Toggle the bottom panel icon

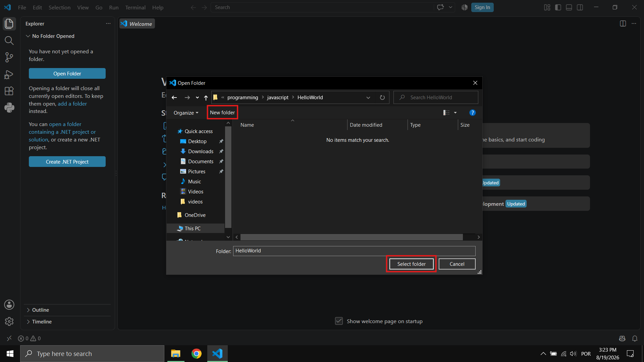click(569, 7)
